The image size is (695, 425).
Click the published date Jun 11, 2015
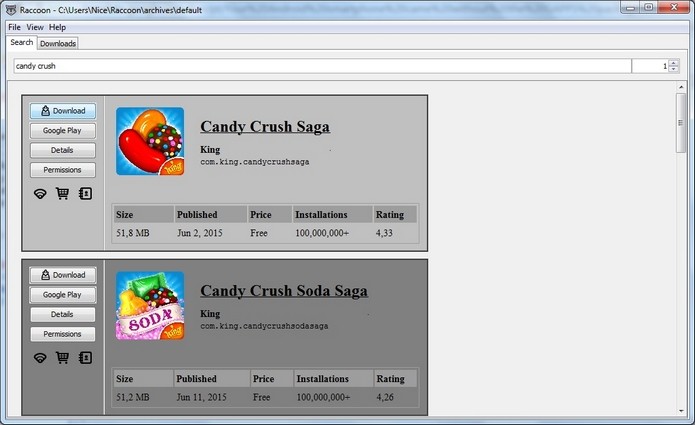(x=201, y=397)
